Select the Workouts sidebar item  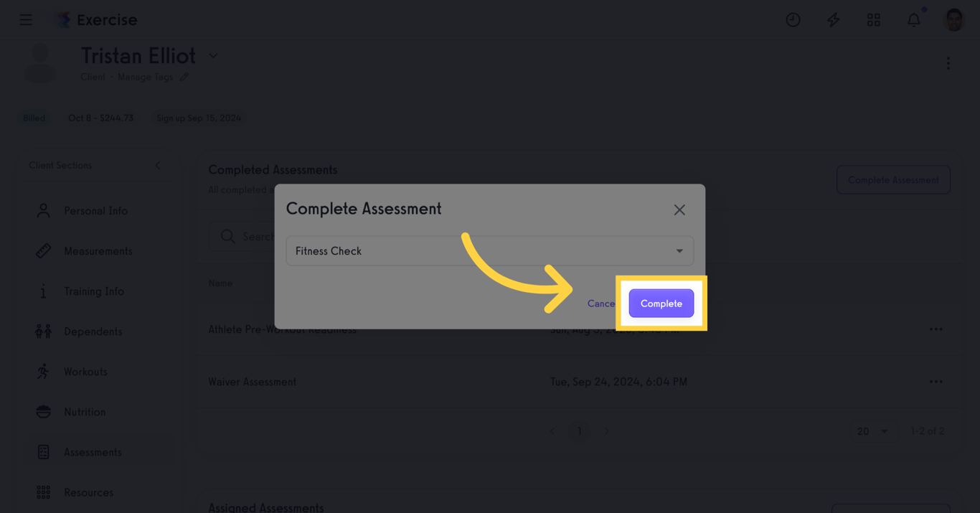85,372
